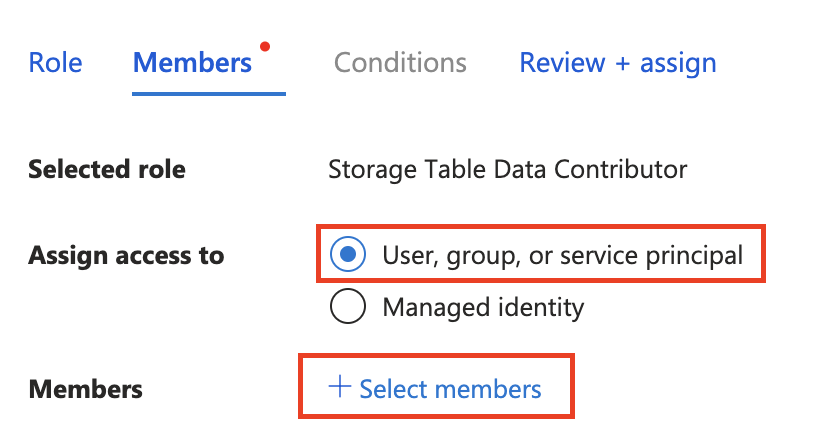Click the "User, group, or service principal" label text
Viewport: 836px width, 440px height.
pos(562,255)
